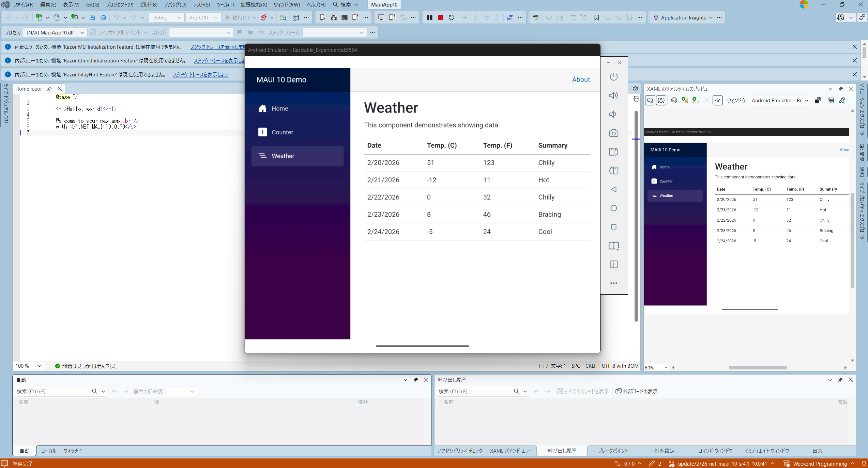The height and width of the screenshot is (468, 868).
Task: Open the editor zoom 100 % dropdown
Action: (29, 366)
